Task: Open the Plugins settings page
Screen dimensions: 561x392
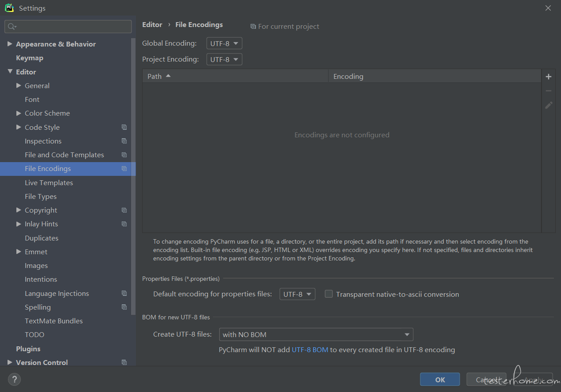Action: point(28,349)
